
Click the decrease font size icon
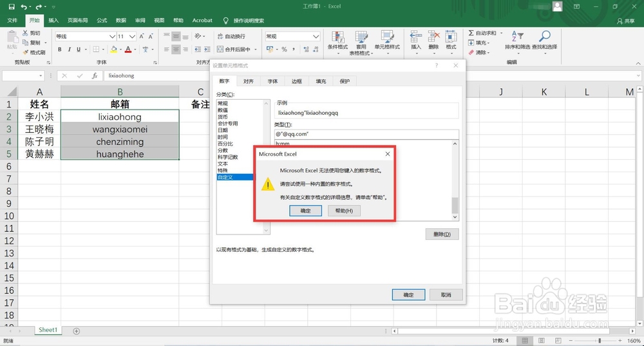(x=151, y=37)
